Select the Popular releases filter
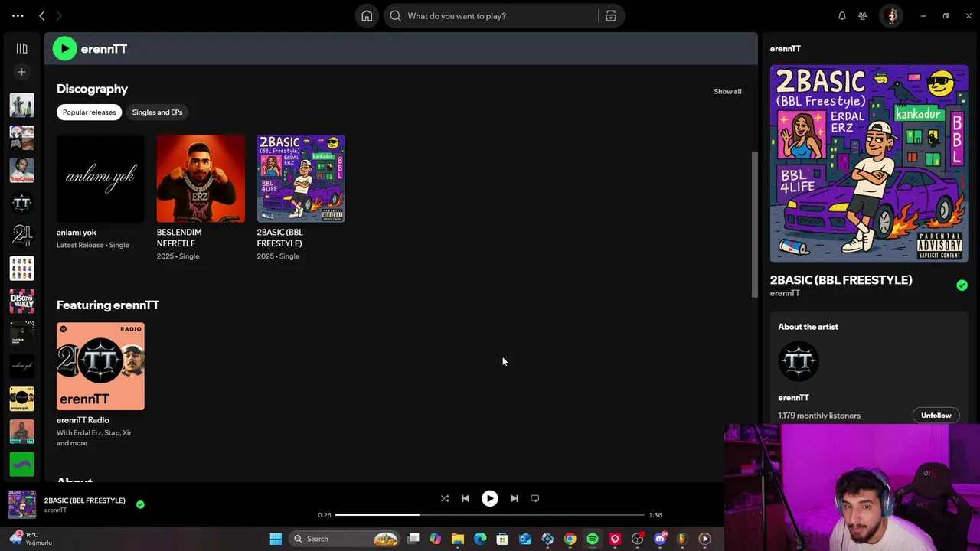Viewport: 980px width, 551px height. click(x=89, y=112)
